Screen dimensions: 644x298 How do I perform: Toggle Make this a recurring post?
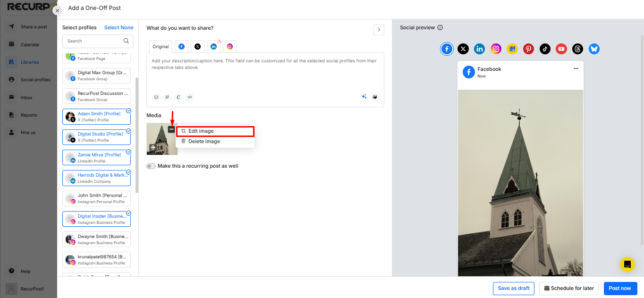151,166
